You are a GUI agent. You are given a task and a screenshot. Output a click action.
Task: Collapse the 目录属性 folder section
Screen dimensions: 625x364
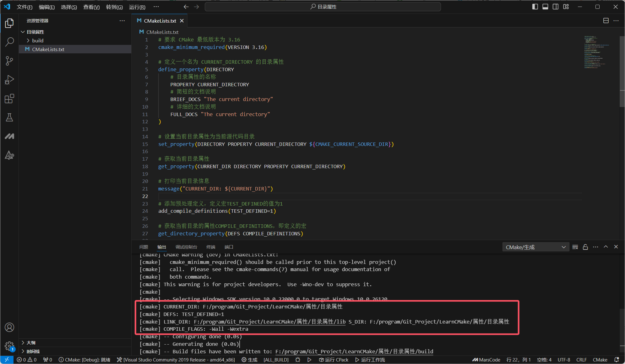click(x=75, y=32)
